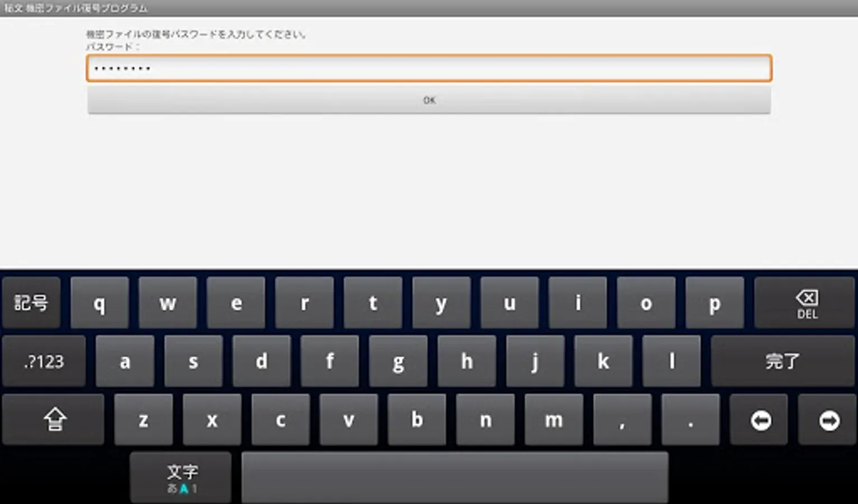Image resolution: width=858 pixels, height=504 pixels.
Task: Tap the c key
Action: point(280,419)
